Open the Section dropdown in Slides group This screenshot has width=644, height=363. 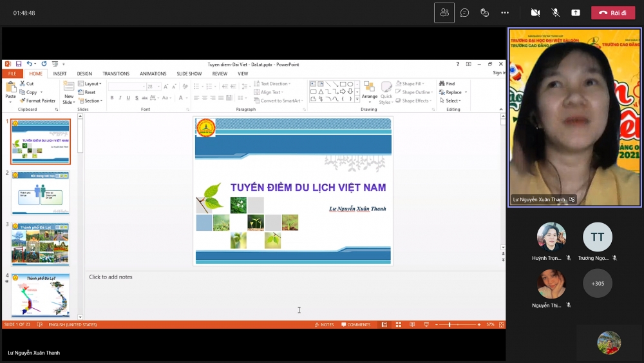pyautogui.click(x=90, y=101)
